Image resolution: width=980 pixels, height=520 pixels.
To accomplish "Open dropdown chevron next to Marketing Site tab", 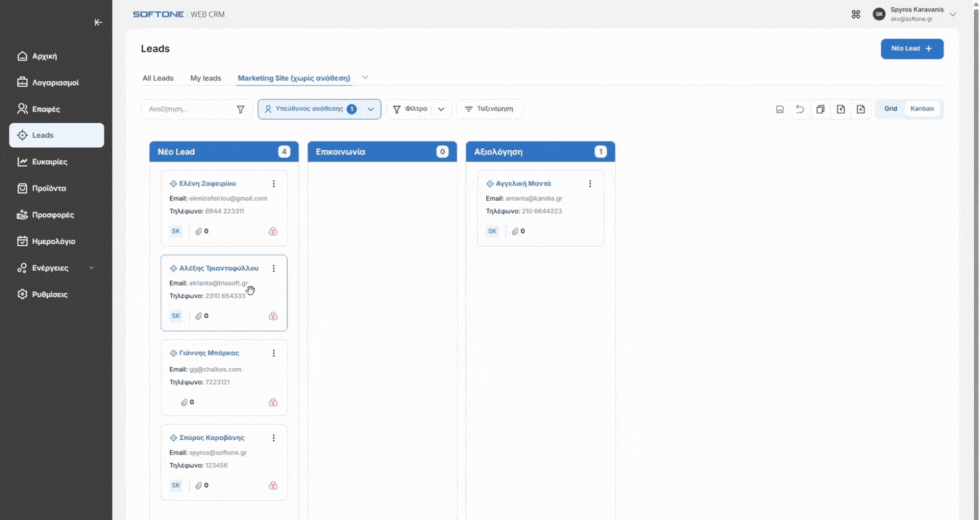I will tap(365, 77).
